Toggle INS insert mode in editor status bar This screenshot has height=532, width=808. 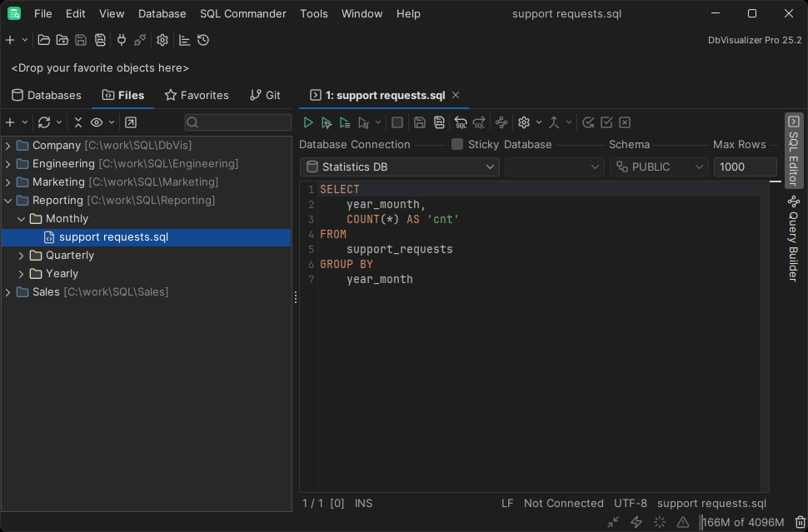click(363, 503)
